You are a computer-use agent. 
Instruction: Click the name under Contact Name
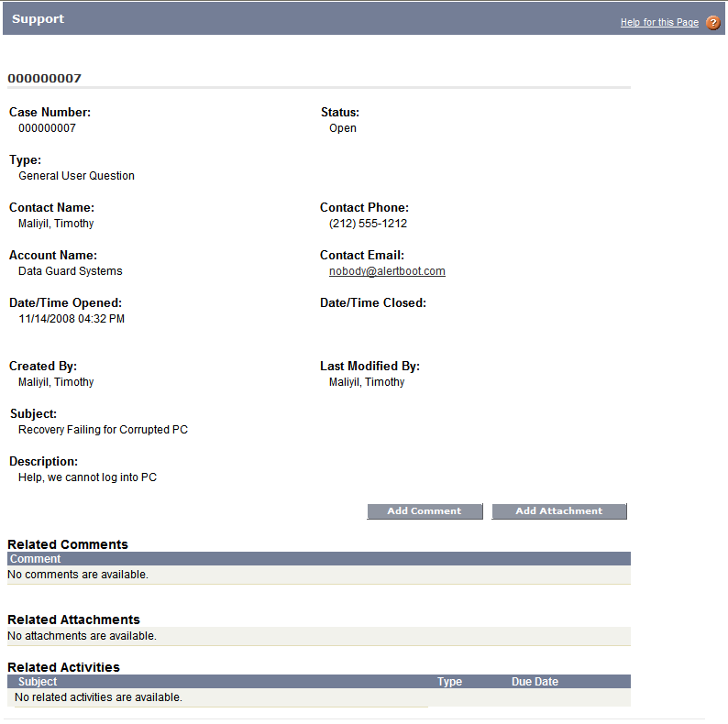pos(56,224)
